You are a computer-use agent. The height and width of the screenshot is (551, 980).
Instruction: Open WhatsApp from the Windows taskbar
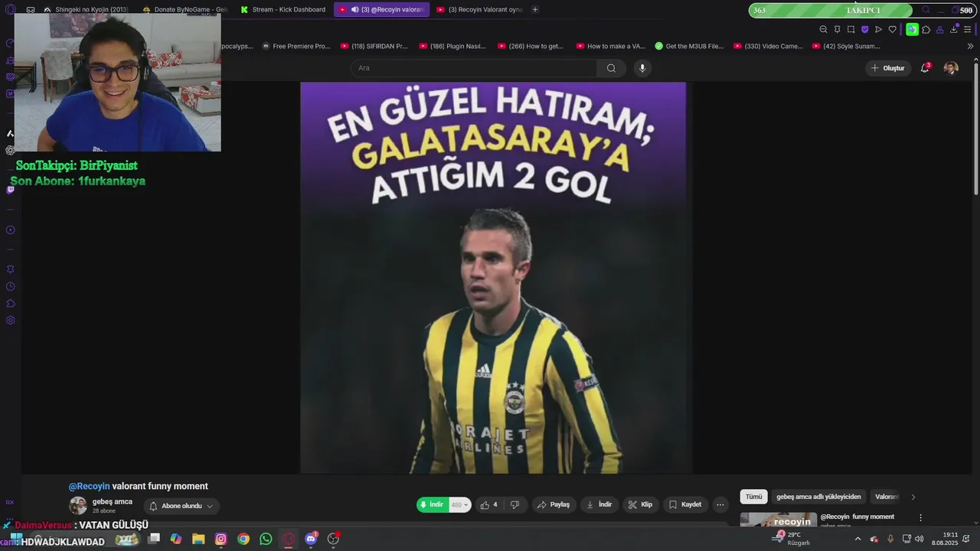pyautogui.click(x=266, y=539)
